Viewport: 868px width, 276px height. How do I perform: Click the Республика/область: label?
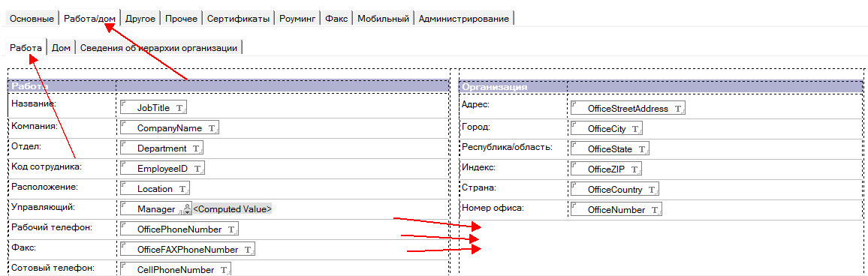click(x=507, y=146)
